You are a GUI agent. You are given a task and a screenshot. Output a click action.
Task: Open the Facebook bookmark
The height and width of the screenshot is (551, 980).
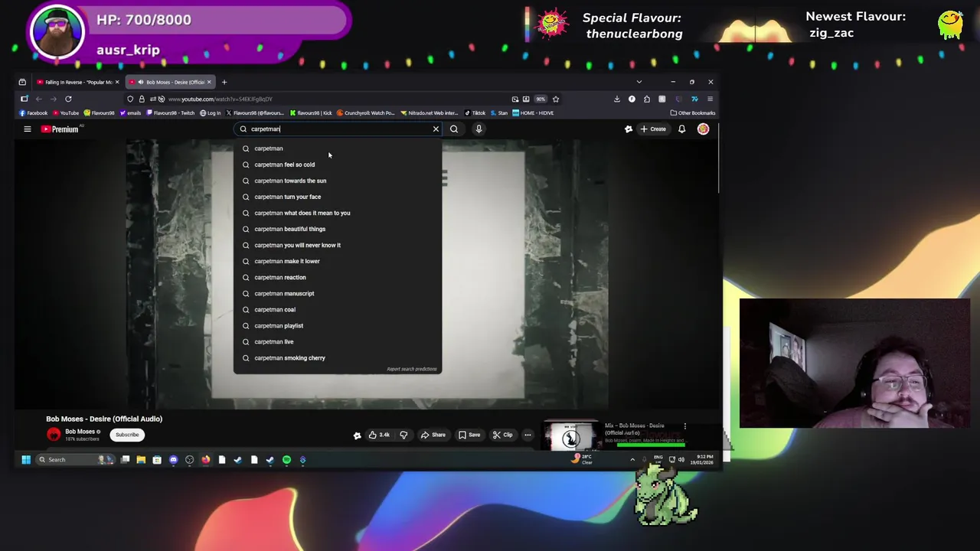point(34,113)
